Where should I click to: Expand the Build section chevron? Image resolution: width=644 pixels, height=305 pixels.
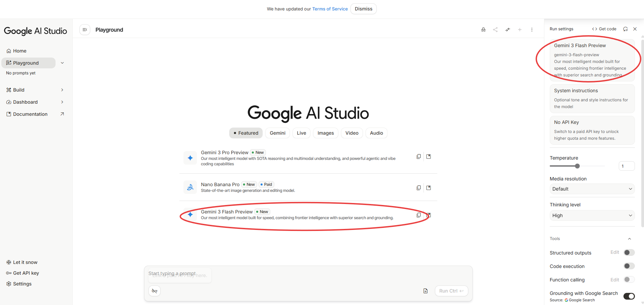62,90
